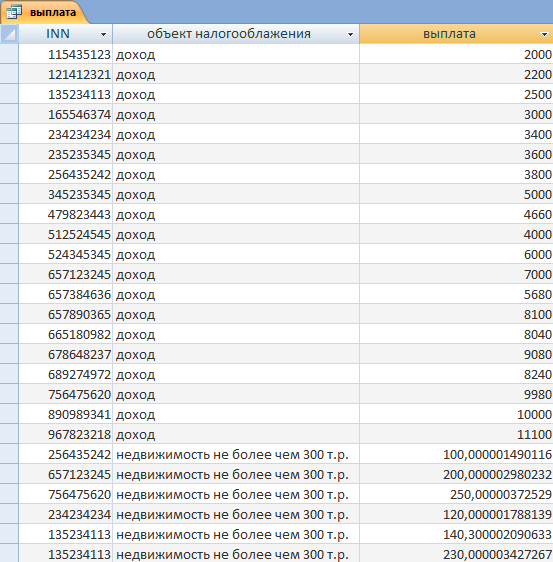Click INN cell 524345345
The image size is (553, 562).
(x=66, y=254)
